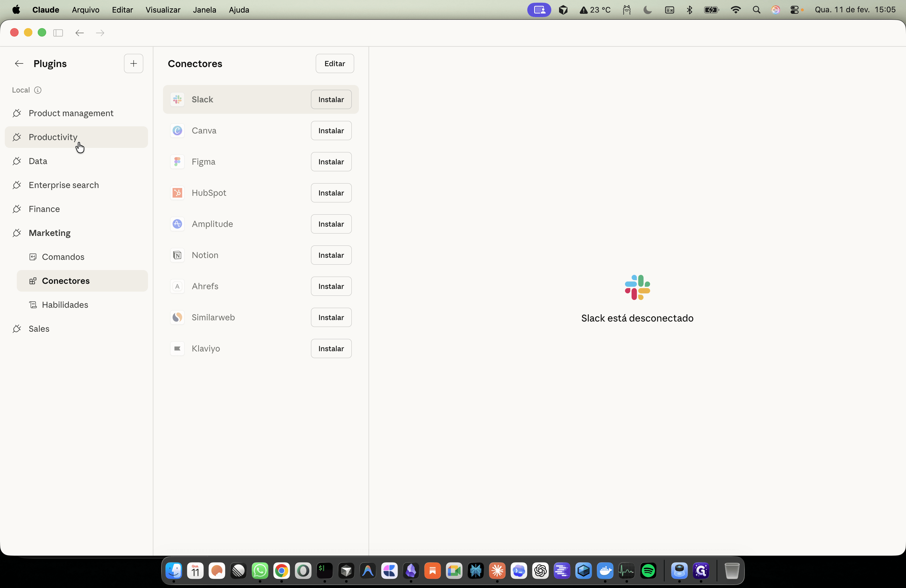Open Google Chrome from the Dock
906x588 pixels.
pos(282,571)
